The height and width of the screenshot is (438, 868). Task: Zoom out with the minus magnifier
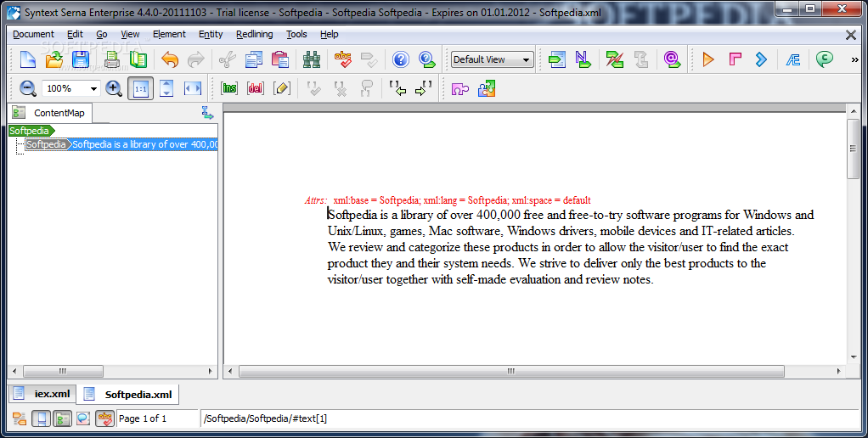28,88
